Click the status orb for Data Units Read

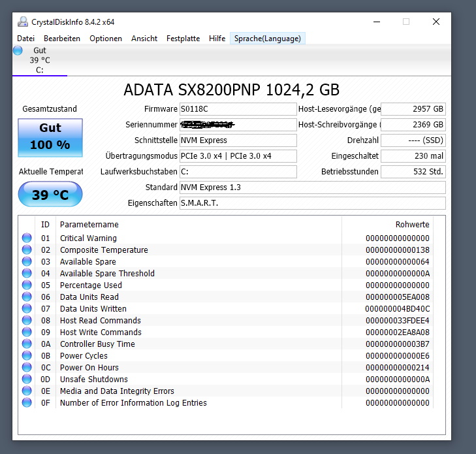tap(27, 297)
